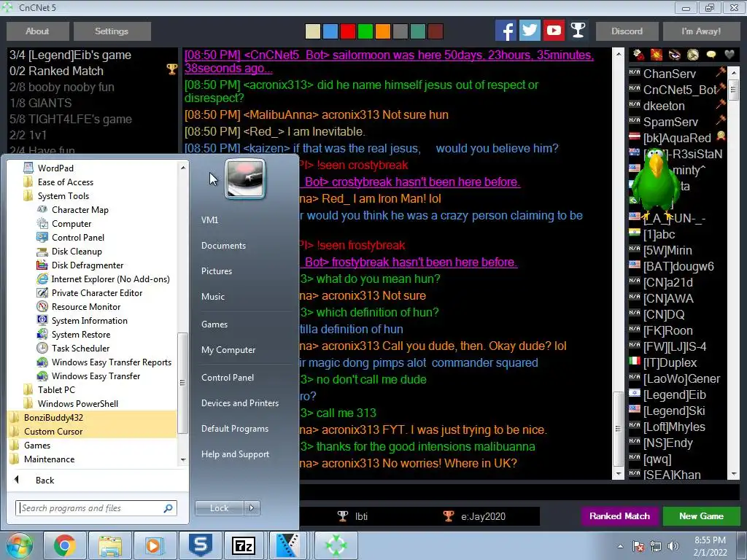Click the Windows Start orb

click(18, 545)
